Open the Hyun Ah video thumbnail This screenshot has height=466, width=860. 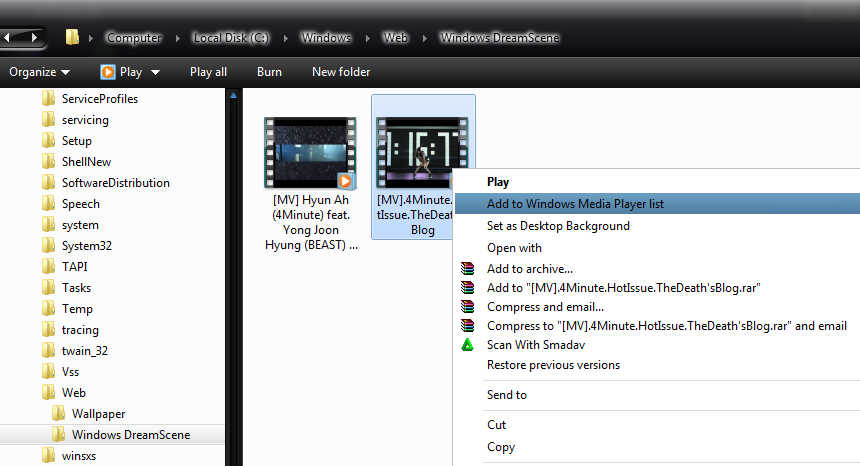tap(309, 153)
